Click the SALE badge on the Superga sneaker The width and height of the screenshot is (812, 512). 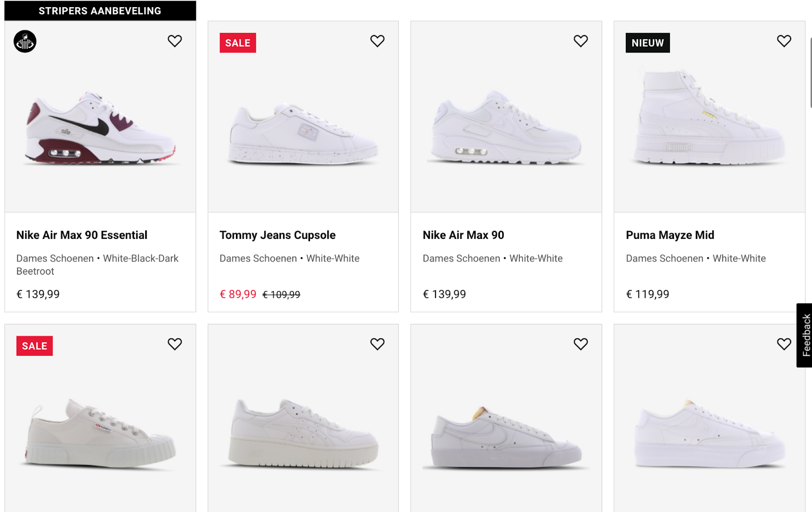coord(35,346)
